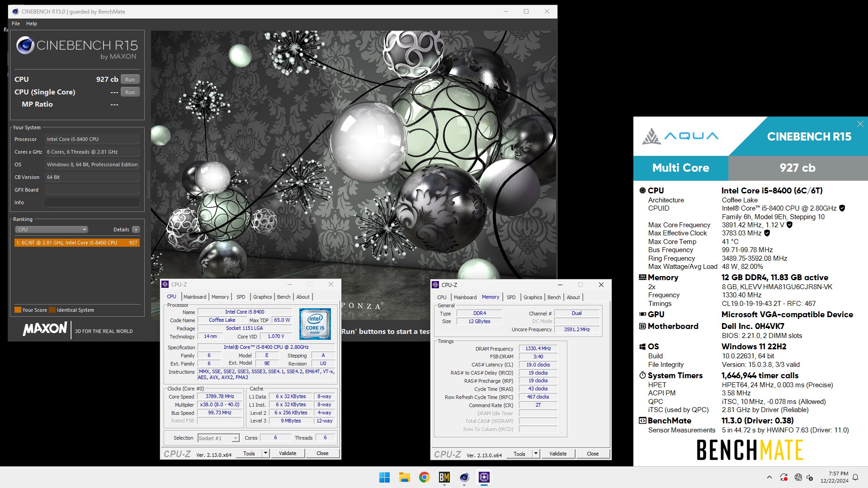The height and width of the screenshot is (488, 868).
Task: Select CPU tab in right CPU-Z window
Action: (442, 297)
